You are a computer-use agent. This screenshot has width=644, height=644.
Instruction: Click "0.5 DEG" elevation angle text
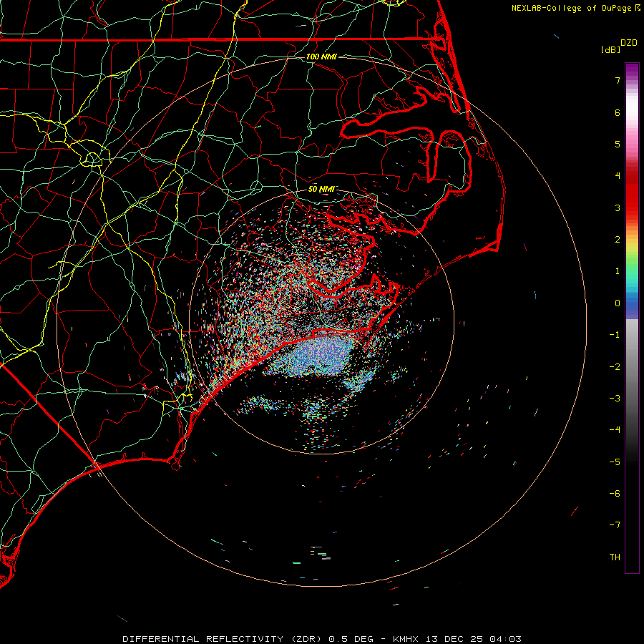[351, 639]
